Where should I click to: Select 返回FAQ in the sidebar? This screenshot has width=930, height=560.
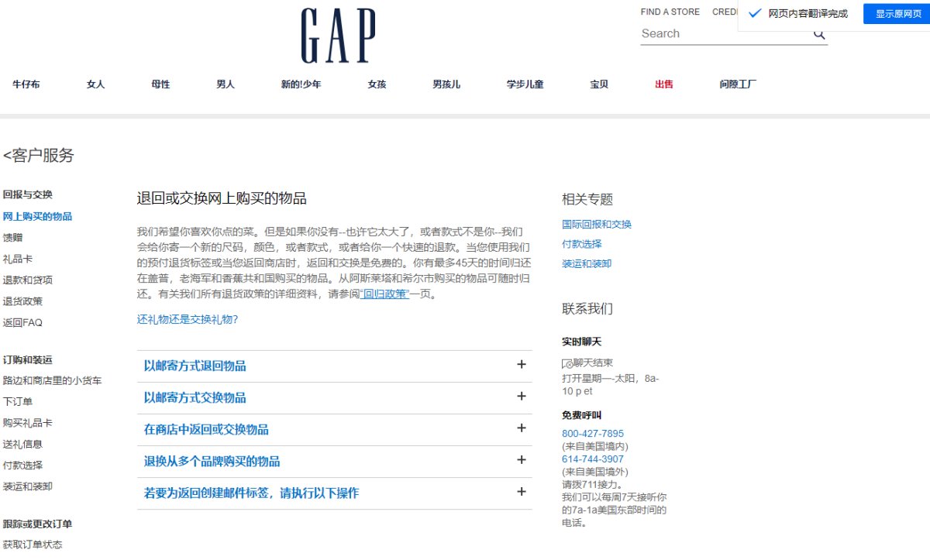tap(22, 322)
